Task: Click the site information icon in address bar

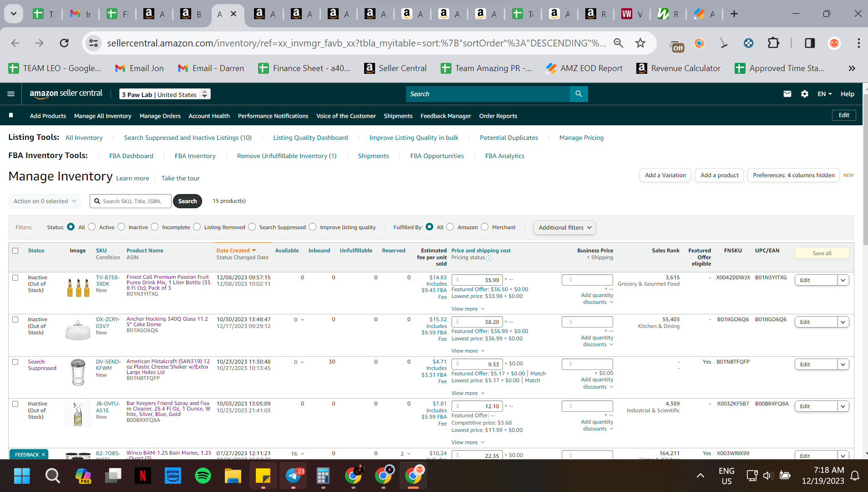Action: pos(93,43)
